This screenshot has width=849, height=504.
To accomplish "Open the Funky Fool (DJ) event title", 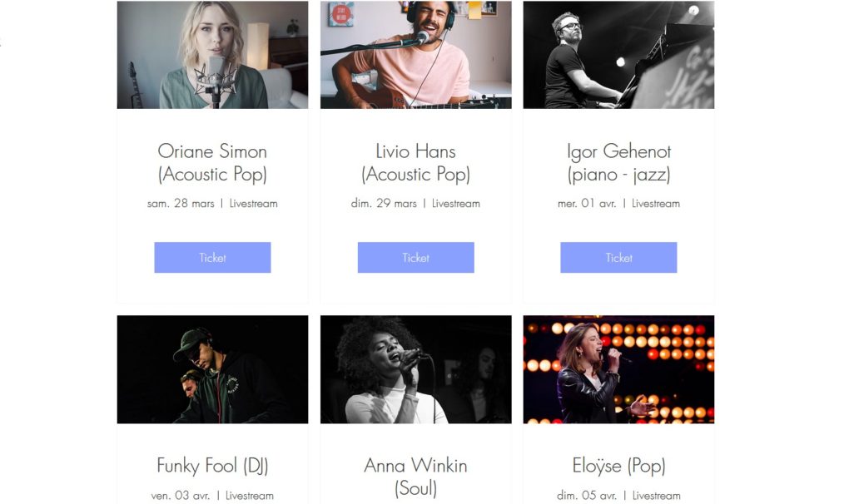I will tap(212, 466).
